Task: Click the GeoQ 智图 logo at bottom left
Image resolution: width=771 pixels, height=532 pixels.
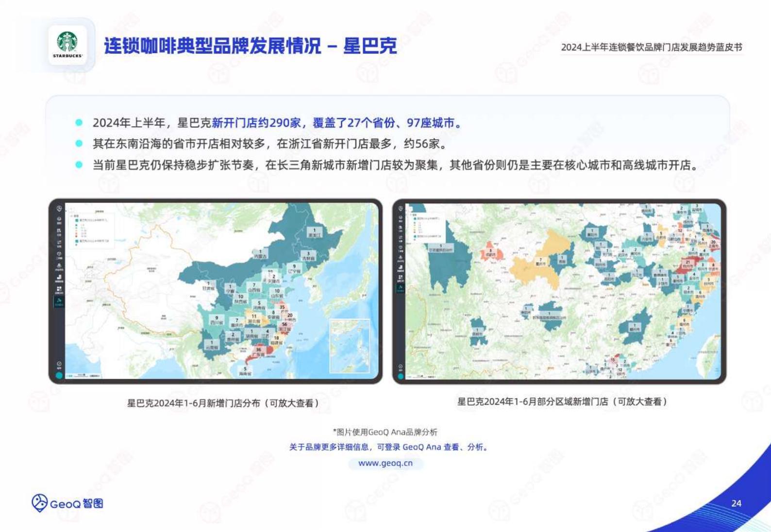Action: [67, 503]
